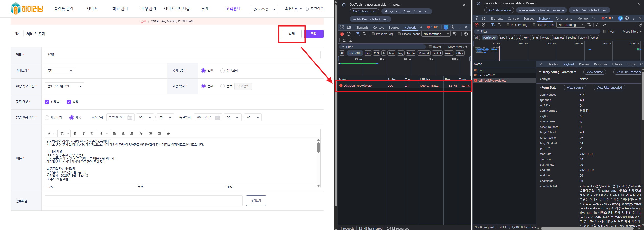Select sessionChk2 request in right DevTools
The image size is (644, 230).
[505, 75]
